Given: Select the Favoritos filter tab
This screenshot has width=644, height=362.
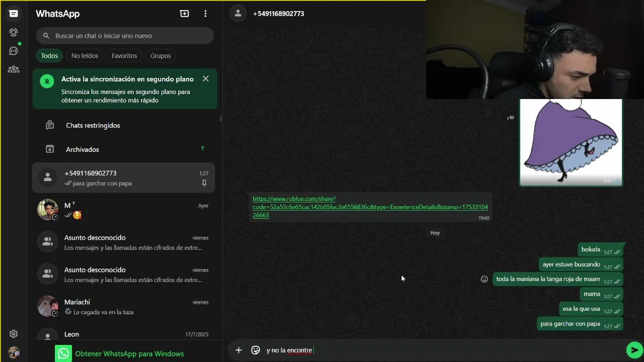Looking at the screenshot, I should click(x=124, y=56).
